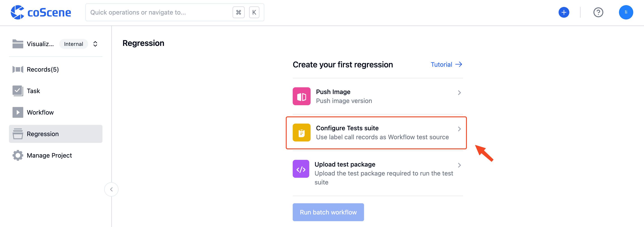This screenshot has width=644, height=227.
Task: Click the Records sidebar icon
Action: tap(18, 69)
